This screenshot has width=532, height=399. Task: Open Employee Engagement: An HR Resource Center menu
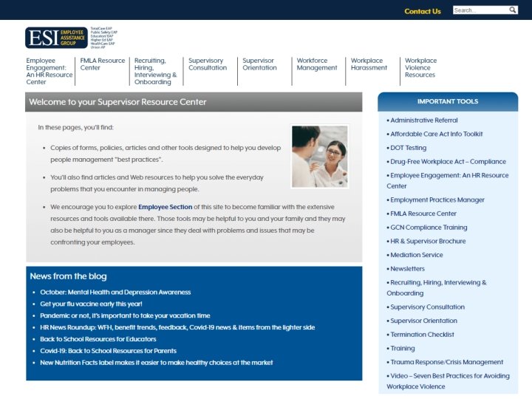pyautogui.click(x=50, y=71)
